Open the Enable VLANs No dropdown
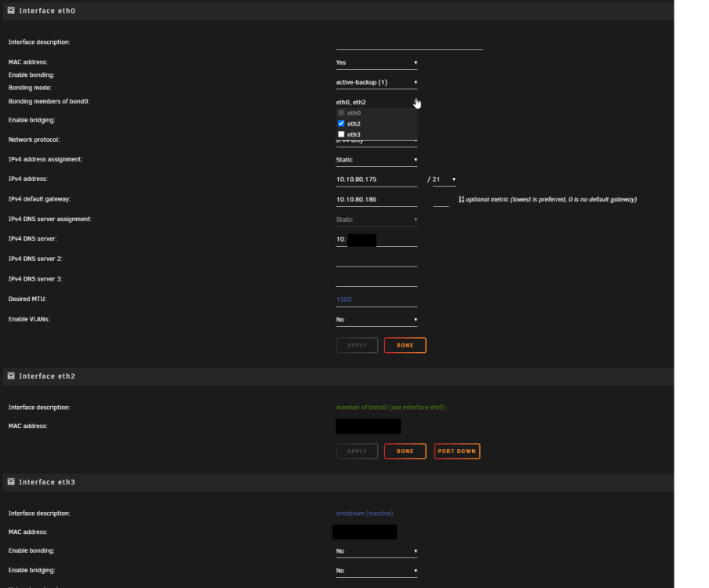This screenshot has height=588, width=709. 376,320
